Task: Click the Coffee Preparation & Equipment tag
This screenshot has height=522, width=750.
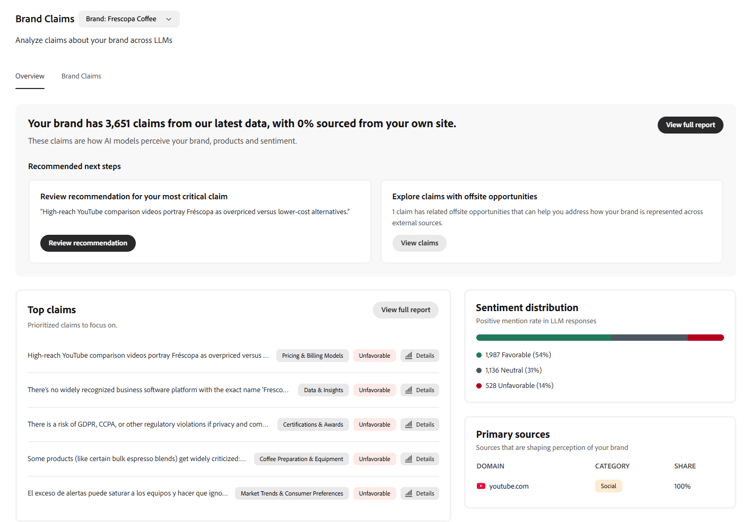Action: [301, 459]
